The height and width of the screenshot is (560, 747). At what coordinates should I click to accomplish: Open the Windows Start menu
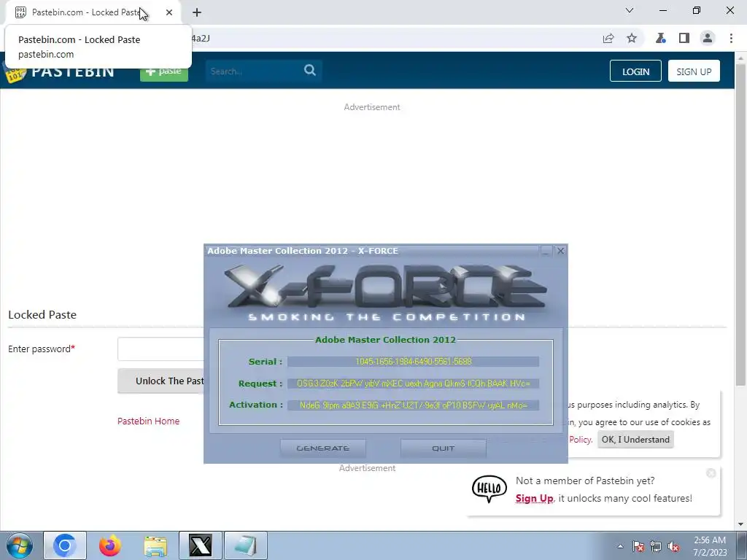tap(20, 545)
